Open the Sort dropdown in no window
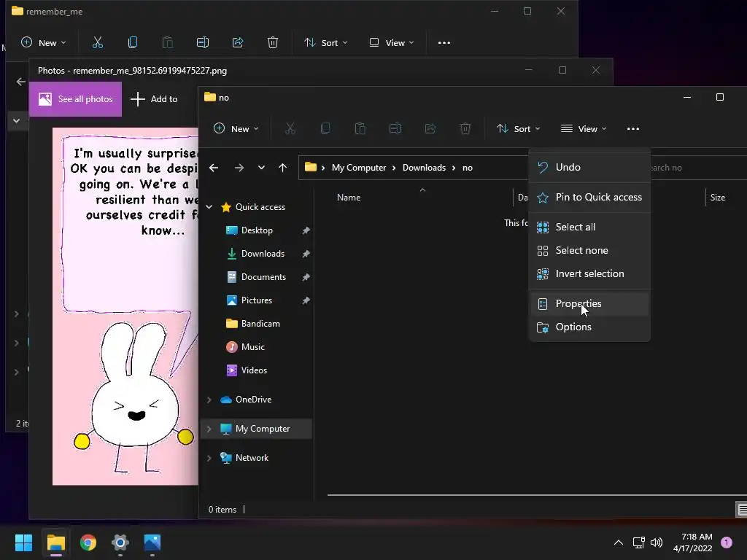The width and height of the screenshot is (747, 560). click(x=519, y=129)
